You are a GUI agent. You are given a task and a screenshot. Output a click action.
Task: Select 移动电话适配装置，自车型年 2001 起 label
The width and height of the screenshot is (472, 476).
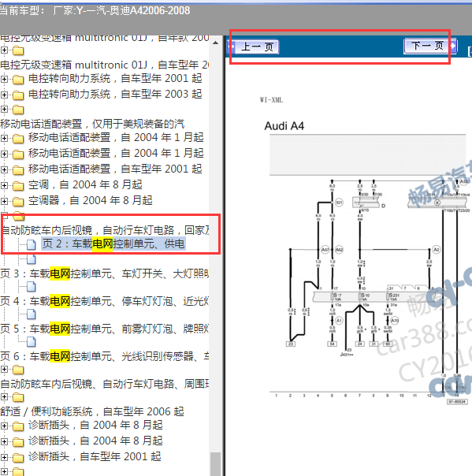115,169
